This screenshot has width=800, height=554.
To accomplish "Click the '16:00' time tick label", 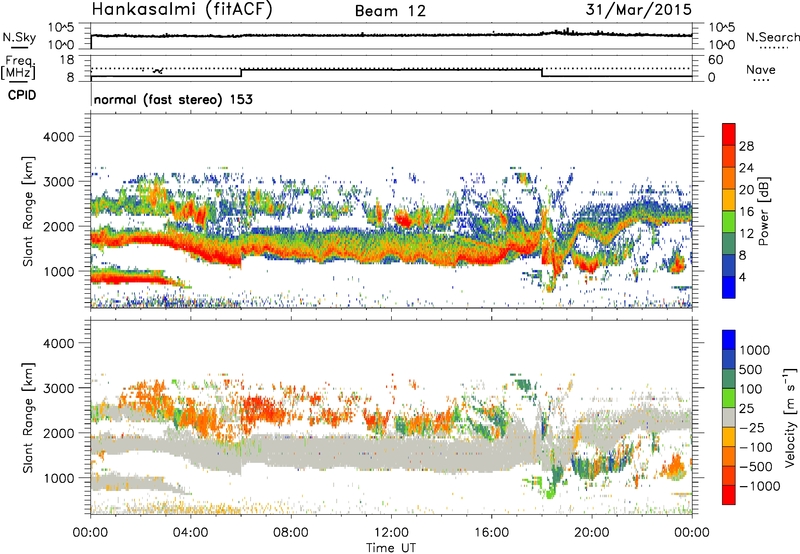I will click(491, 533).
